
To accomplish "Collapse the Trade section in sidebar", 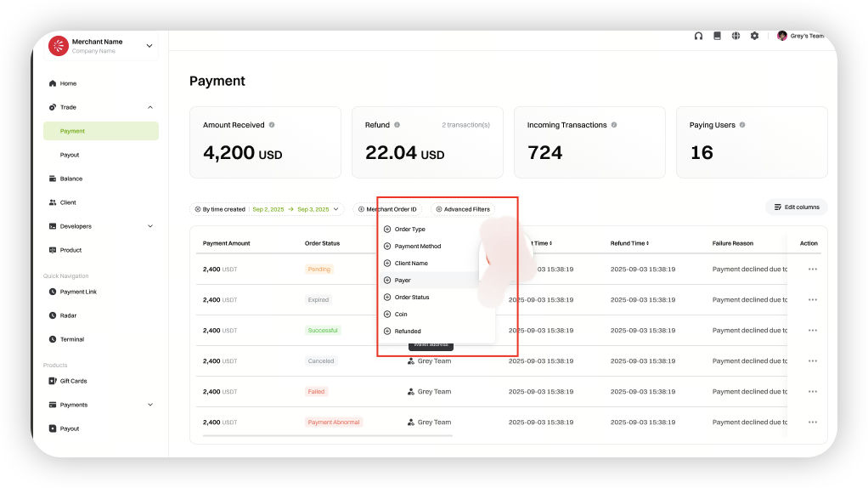I will (150, 107).
